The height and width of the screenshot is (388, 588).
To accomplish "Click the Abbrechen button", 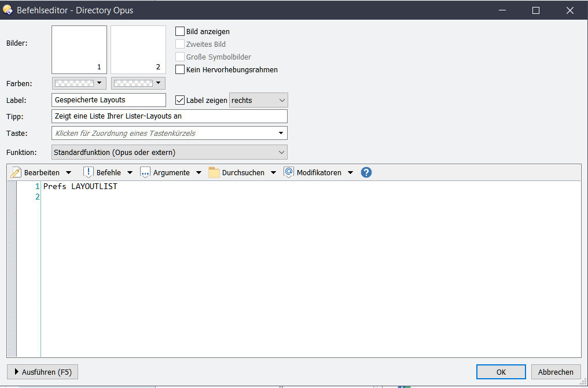I will pyautogui.click(x=556, y=372).
